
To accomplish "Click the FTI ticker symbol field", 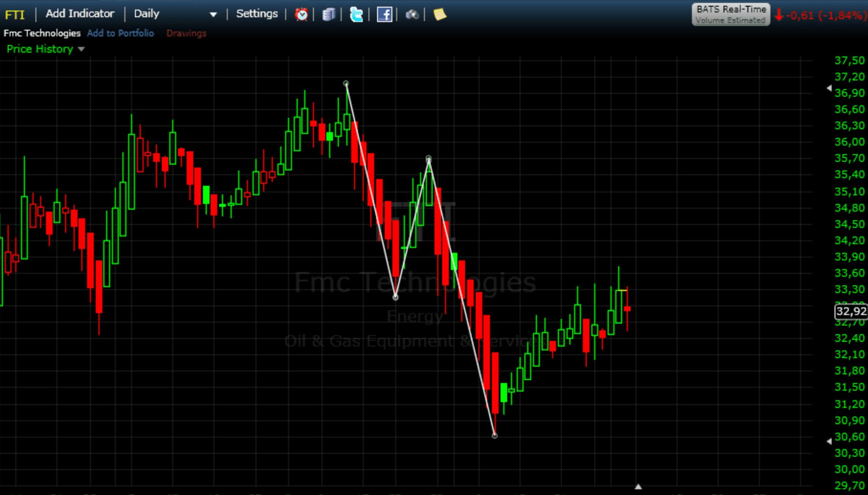I will [15, 14].
